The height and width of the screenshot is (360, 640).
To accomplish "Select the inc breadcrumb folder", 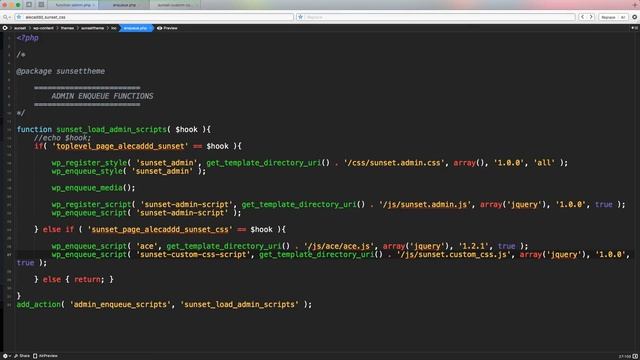I will [x=113, y=28].
